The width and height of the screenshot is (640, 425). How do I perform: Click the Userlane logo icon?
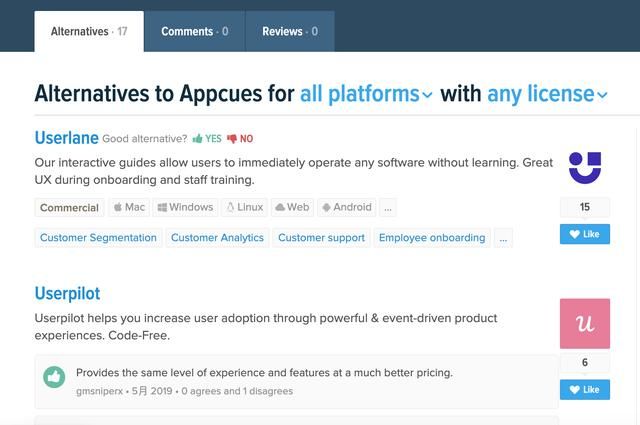pyautogui.click(x=585, y=168)
